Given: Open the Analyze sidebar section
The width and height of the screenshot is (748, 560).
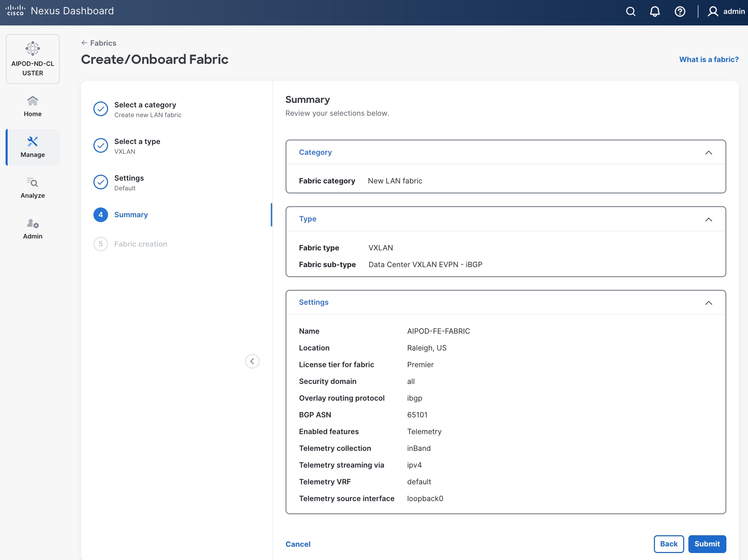Looking at the screenshot, I should (33, 188).
